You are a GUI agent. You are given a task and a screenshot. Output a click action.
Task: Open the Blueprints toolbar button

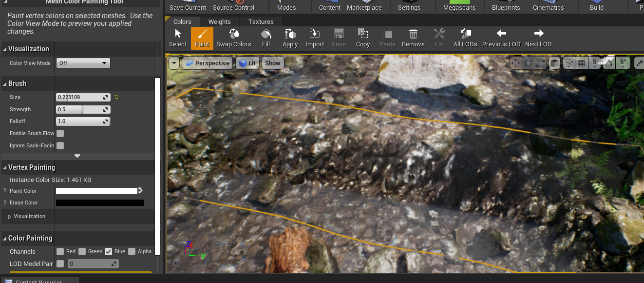click(x=506, y=6)
